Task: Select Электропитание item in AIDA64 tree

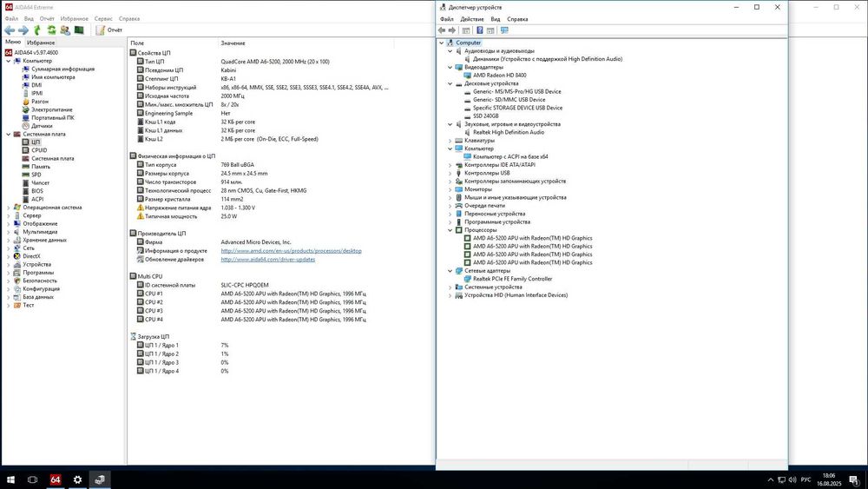Action: (51, 109)
